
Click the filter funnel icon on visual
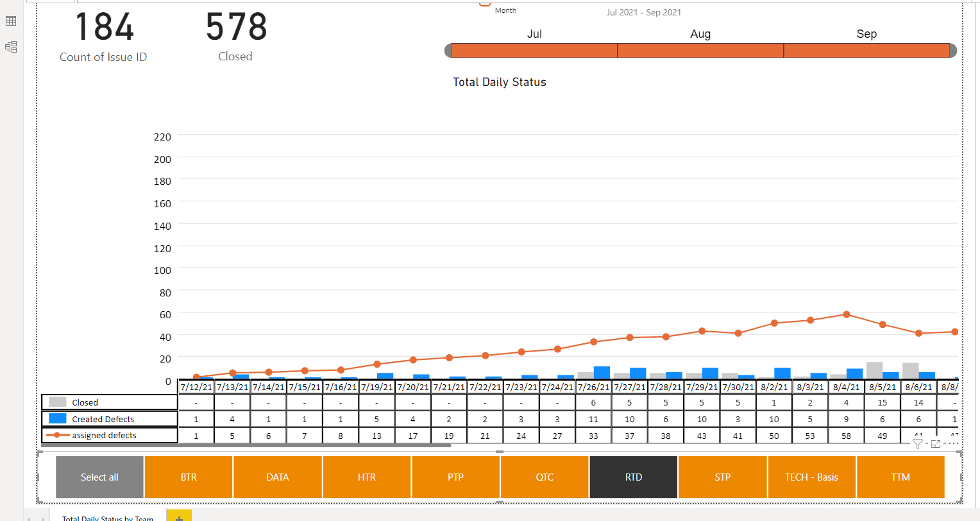pos(918,443)
